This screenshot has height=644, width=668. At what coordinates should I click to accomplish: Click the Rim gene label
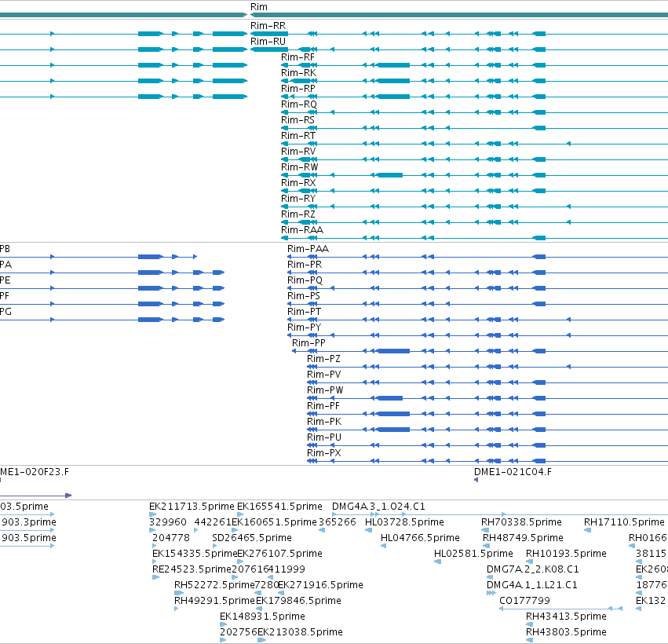click(259, 7)
